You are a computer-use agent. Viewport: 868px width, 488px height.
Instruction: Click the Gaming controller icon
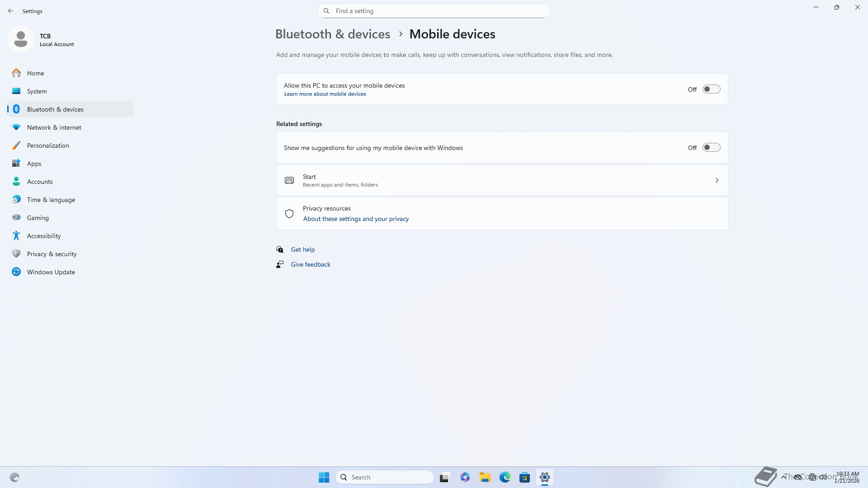pos(16,218)
